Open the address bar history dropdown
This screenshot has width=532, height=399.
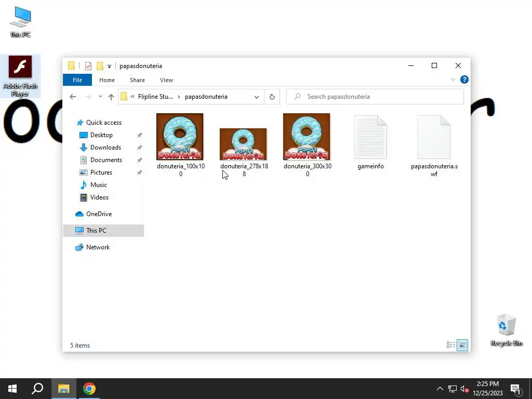(x=257, y=97)
